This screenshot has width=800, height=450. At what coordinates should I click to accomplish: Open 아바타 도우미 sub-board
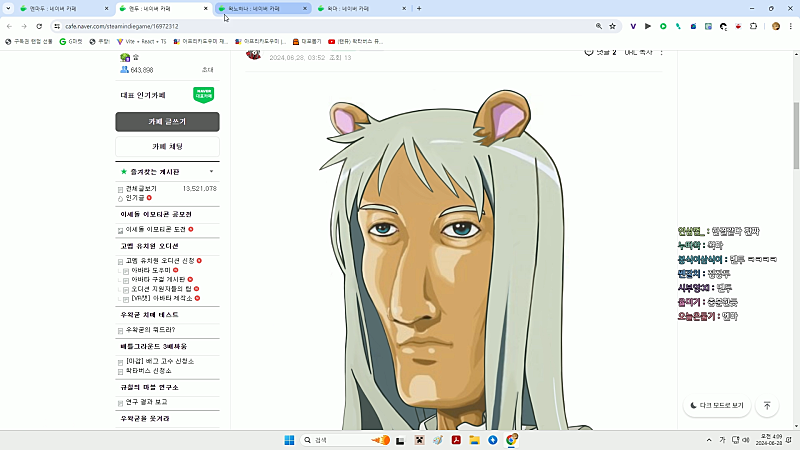[151, 270]
